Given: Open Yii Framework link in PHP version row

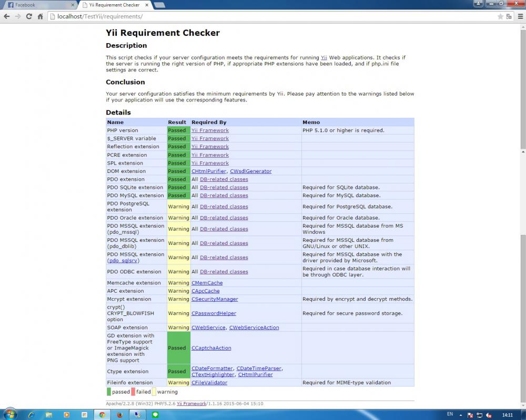Looking at the screenshot, I should point(210,130).
